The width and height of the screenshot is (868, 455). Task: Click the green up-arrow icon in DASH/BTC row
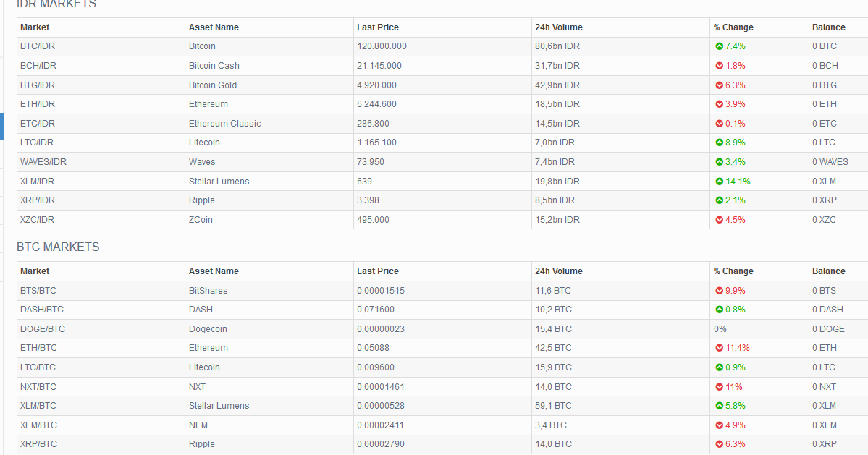719,310
